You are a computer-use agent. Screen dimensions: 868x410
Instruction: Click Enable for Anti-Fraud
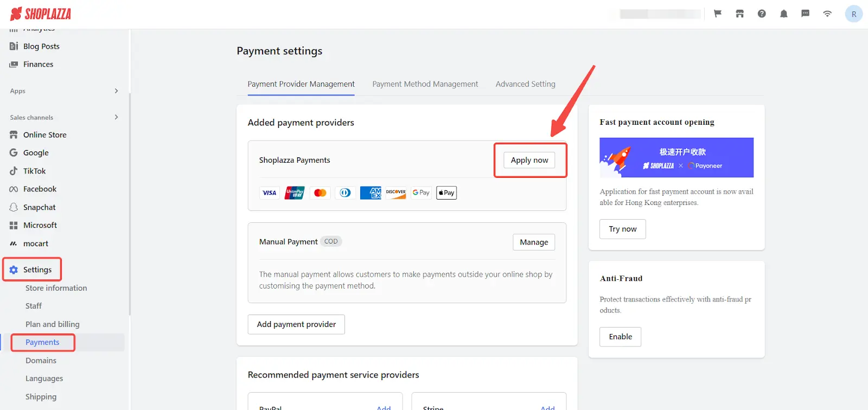coord(620,337)
